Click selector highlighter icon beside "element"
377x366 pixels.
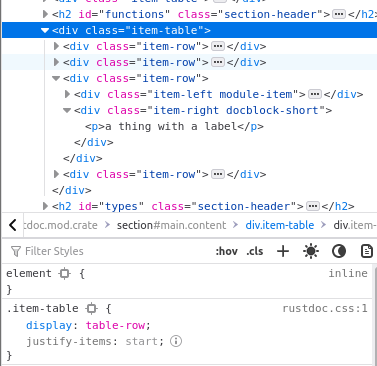64,274
